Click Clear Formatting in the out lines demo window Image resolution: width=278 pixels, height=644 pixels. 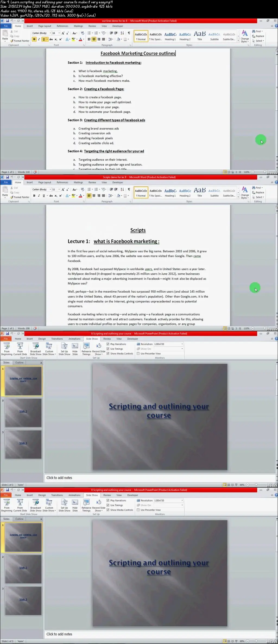(x=83, y=33)
